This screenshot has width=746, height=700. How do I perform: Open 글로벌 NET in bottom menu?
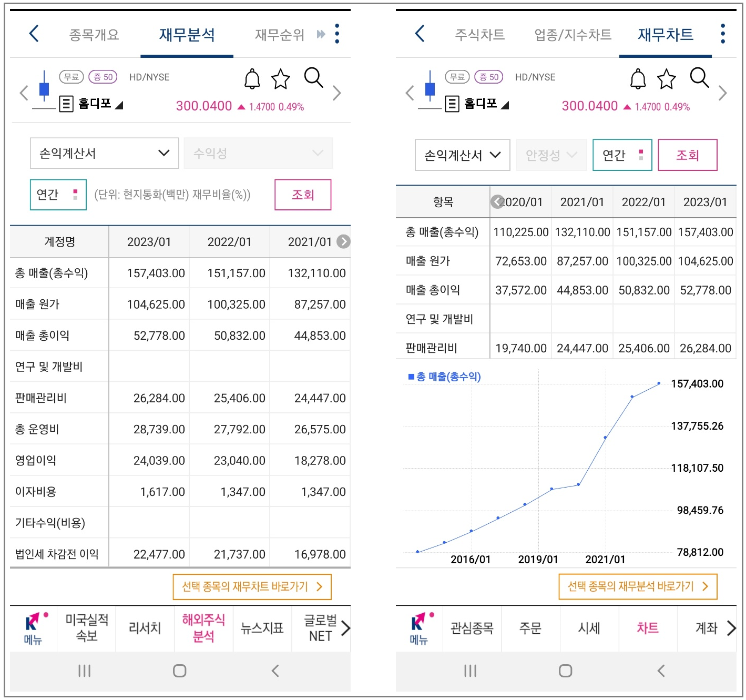pos(320,628)
